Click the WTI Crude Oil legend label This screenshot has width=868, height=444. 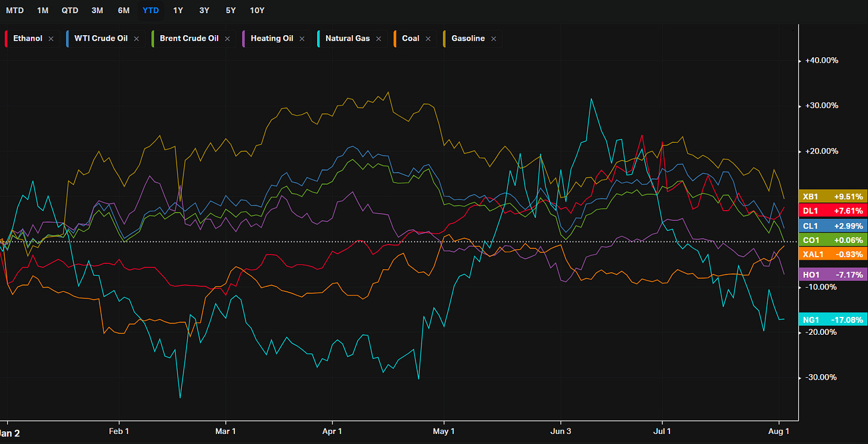pos(101,39)
